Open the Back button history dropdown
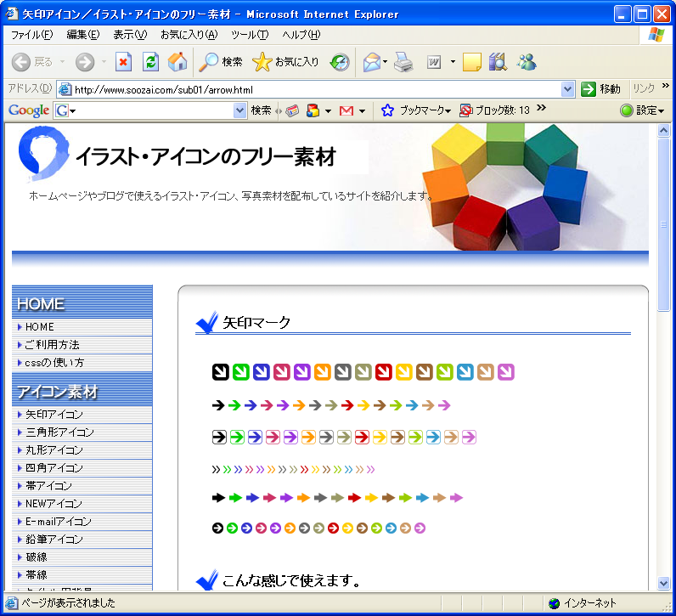Viewport: 676px width, 616px height. [x=62, y=62]
